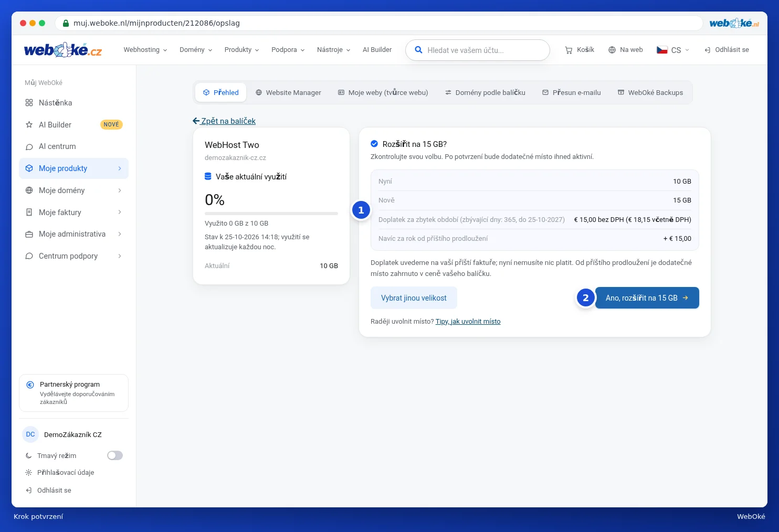The height and width of the screenshot is (532, 779).
Task: Expand Moje faktury sidebar chevron
Action: click(120, 212)
